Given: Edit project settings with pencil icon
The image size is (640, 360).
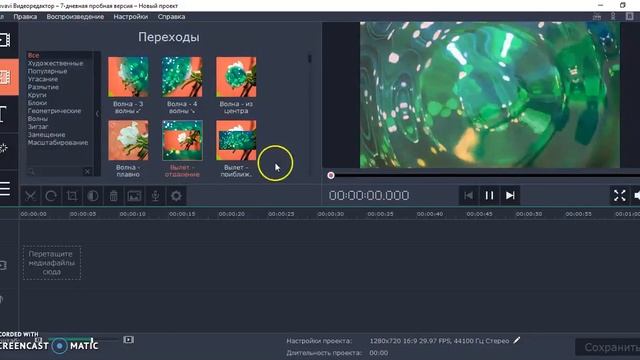Looking at the screenshot, I should 517,340.
